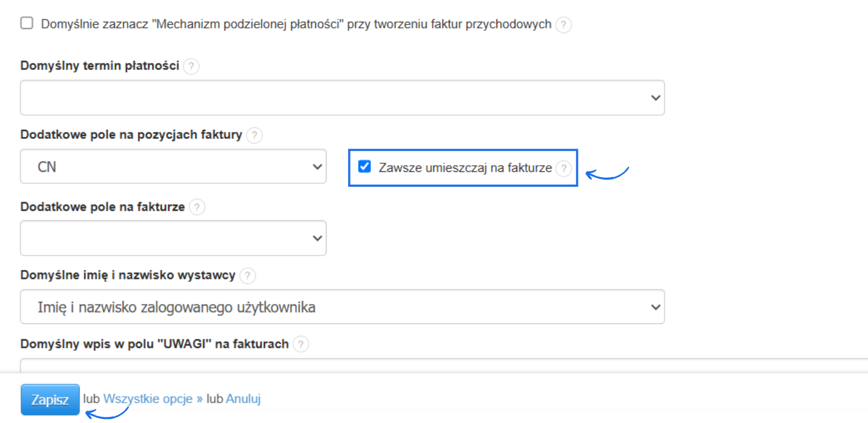Click the "Anuluj" link

coord(243,399)
